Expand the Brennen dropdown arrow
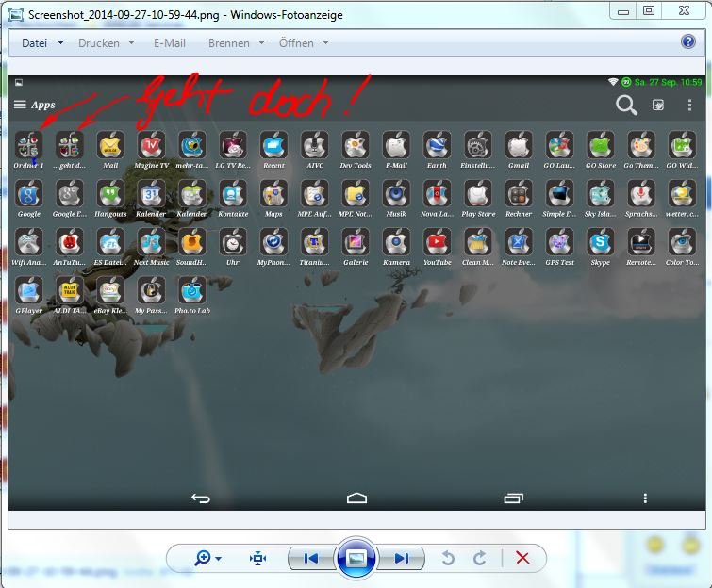Image resolution: width=712 pixels, height=588 pixels. pos(261,42)
